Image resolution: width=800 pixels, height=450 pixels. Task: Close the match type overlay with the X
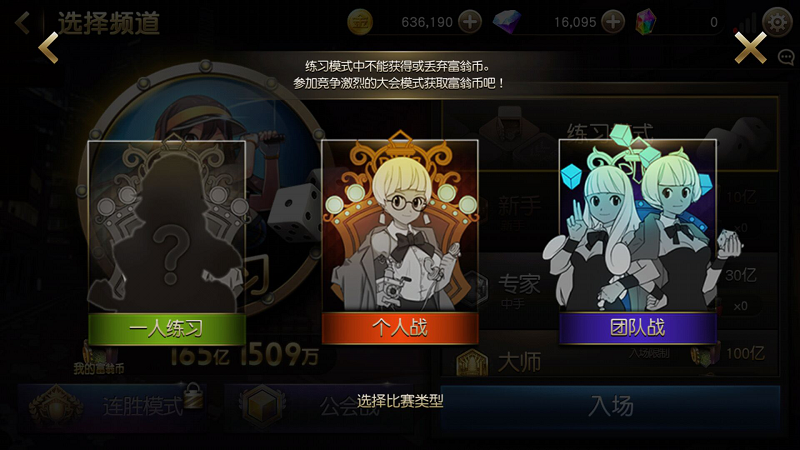(750, 47)
